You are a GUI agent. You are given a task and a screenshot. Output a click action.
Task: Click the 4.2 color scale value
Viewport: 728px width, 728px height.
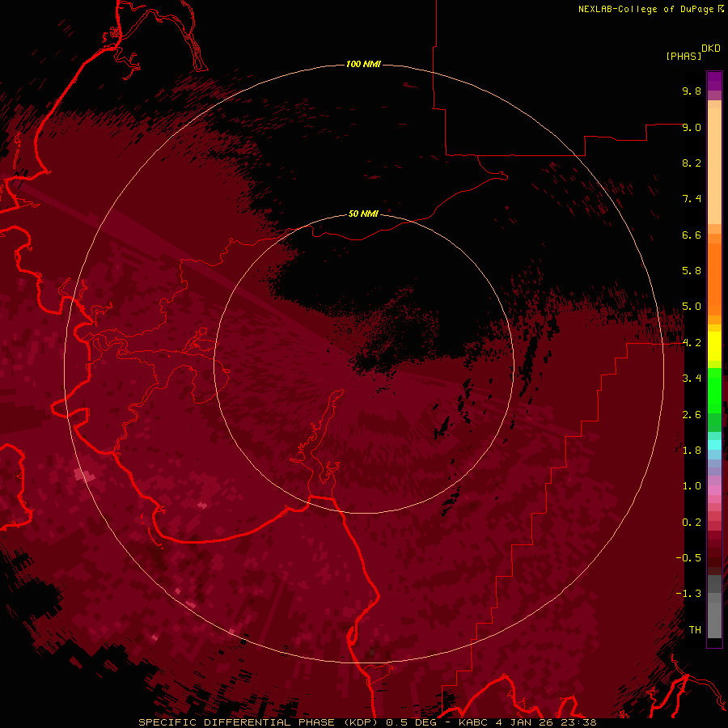point(692,343)
